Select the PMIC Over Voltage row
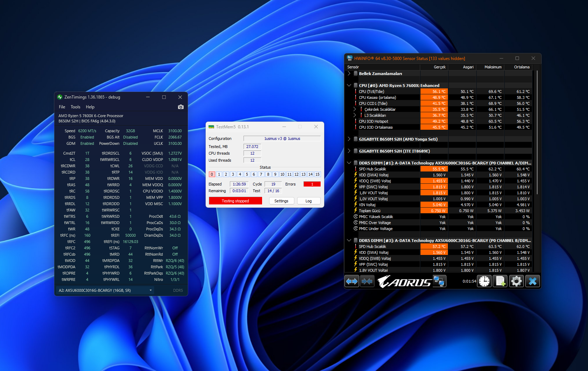This screenshot has height=371, width=588. (439, 223)
